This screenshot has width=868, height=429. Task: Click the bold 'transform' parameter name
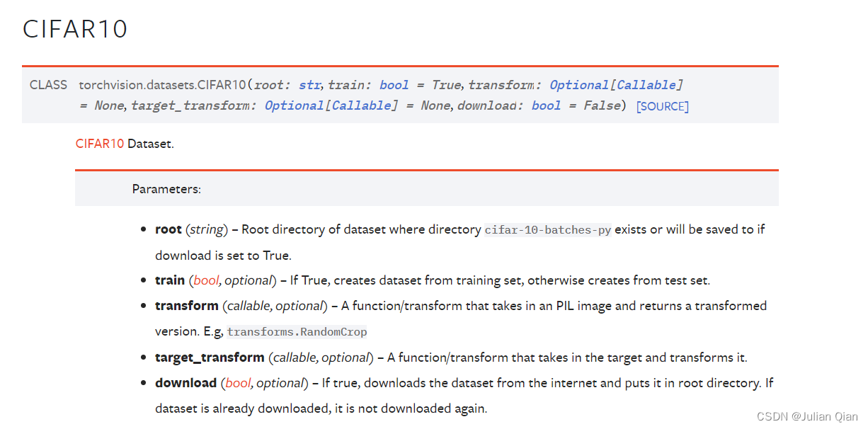(x=187, y=306)
